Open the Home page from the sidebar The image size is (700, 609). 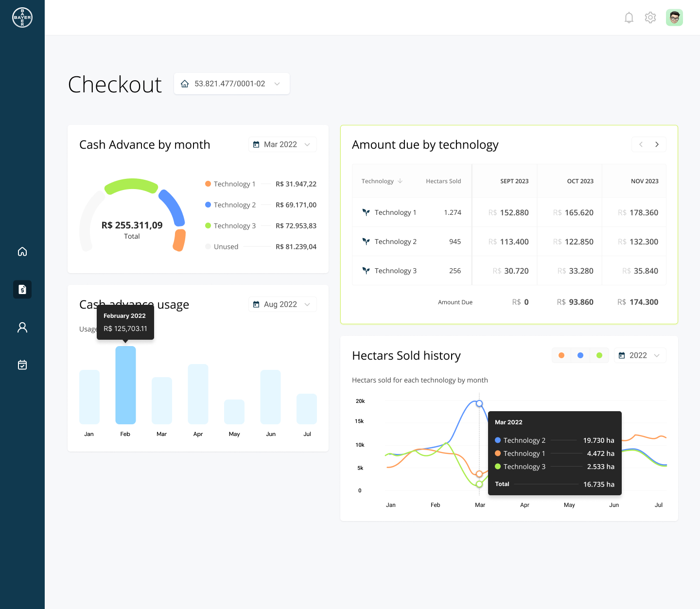22,251
